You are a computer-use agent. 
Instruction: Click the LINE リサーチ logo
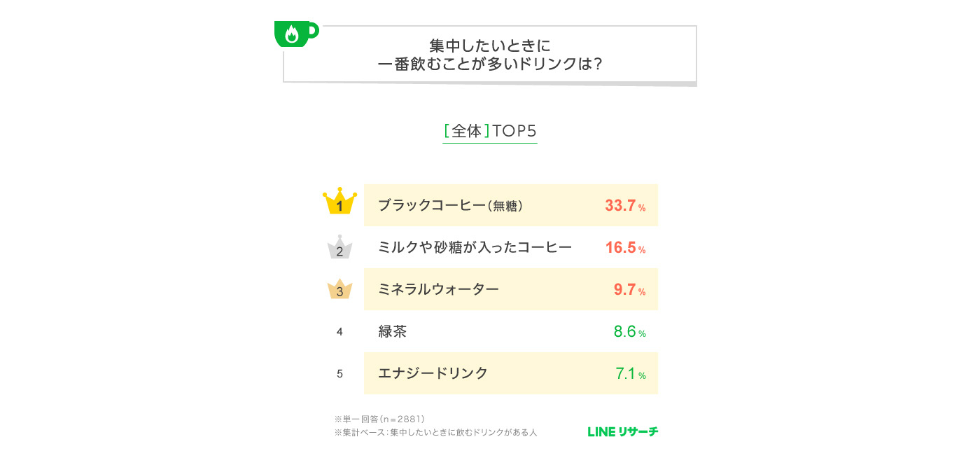(622, 432)
